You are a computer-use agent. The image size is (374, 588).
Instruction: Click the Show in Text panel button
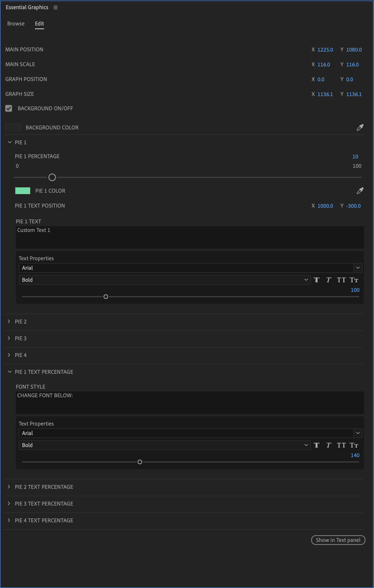(x=338, y=540)
